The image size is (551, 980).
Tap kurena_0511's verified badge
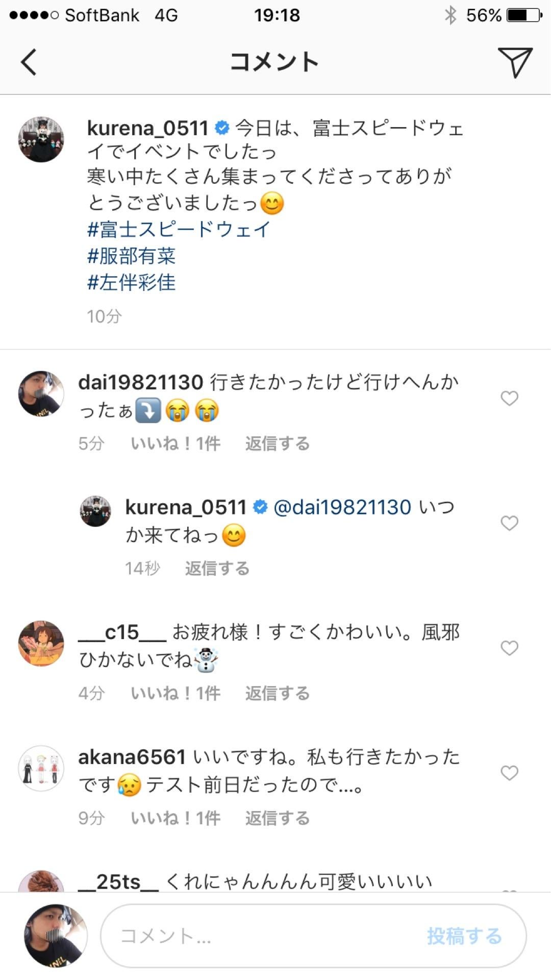tap(221, 129)
